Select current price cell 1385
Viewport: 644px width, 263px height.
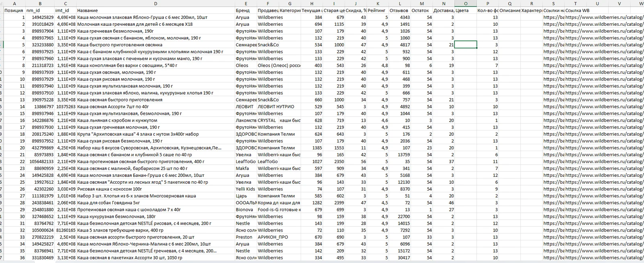pos(312,148)
